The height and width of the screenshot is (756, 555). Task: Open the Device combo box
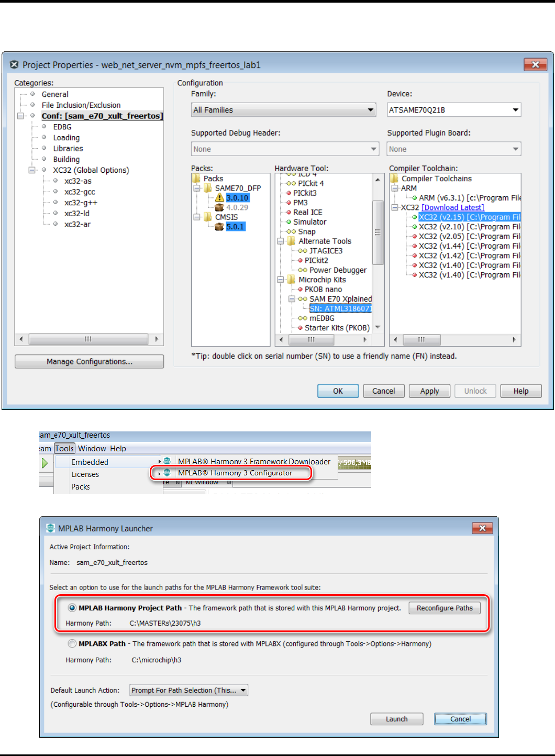(454, 110)
